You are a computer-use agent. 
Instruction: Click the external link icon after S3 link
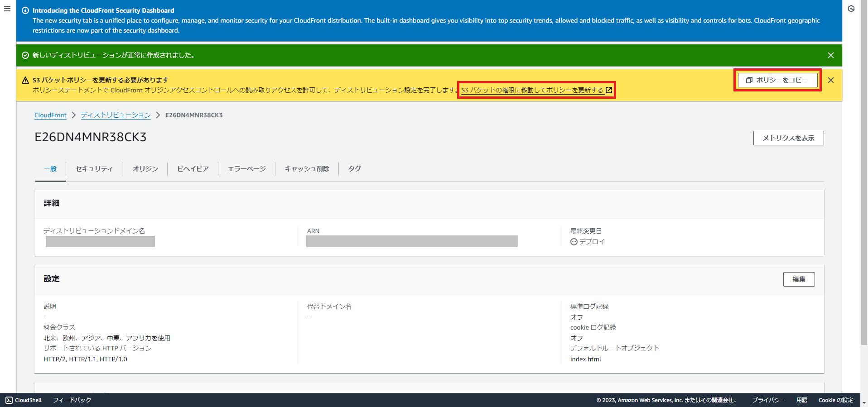point(609,90)
